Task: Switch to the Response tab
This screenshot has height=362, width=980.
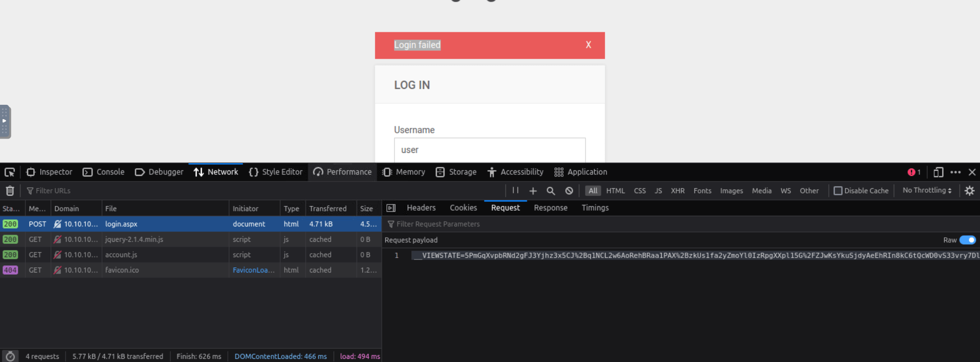Action: coord(550,208)
